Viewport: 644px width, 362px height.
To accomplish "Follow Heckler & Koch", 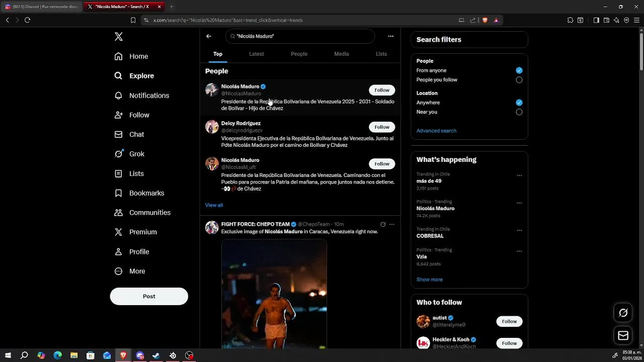I will click(x=509, y=343).
